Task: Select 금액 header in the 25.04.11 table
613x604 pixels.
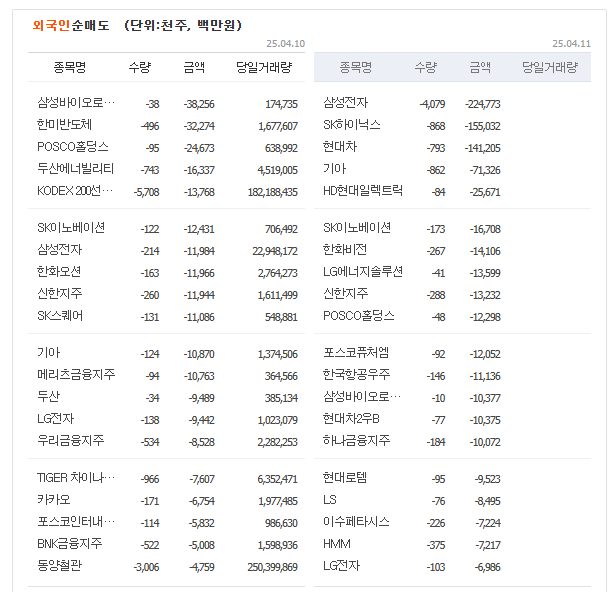Action: tap(480, 67)
